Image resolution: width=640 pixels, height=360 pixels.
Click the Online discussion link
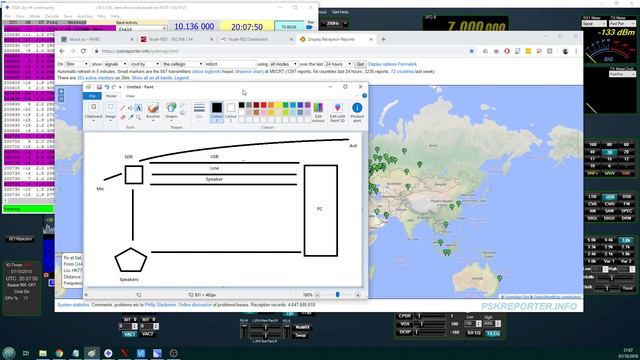pos(195,305)
